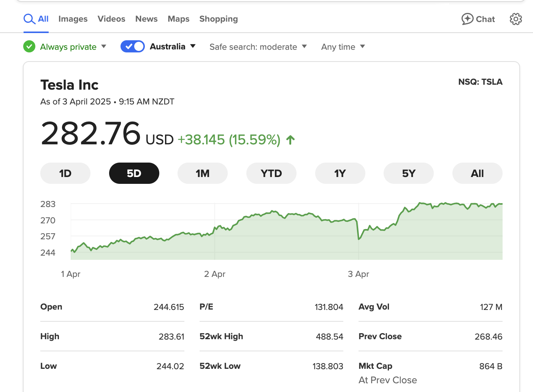This screenshot has width=533, height=392.
Task: Select the 1D chart range
Action: pos(65,174)
